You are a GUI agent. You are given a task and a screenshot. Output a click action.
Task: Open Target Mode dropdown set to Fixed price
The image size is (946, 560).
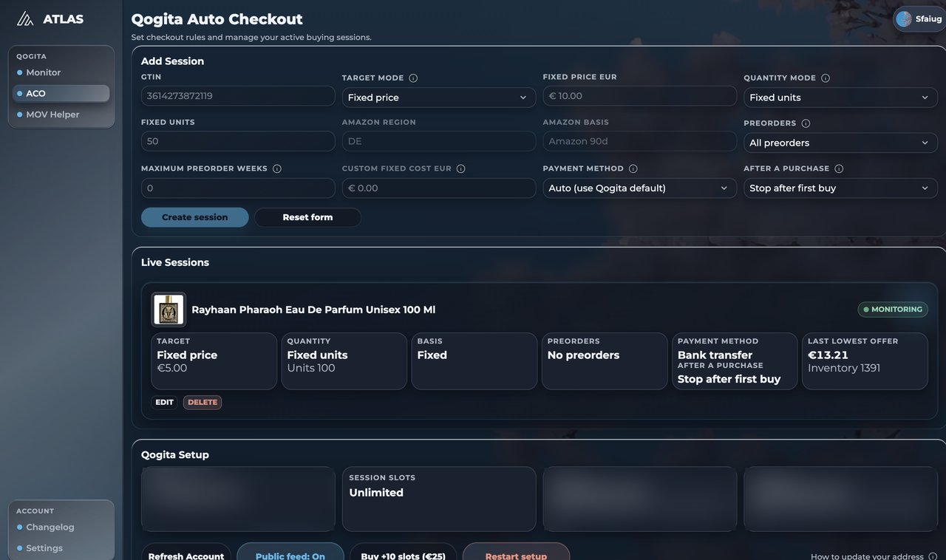click(x=439, y=98)
